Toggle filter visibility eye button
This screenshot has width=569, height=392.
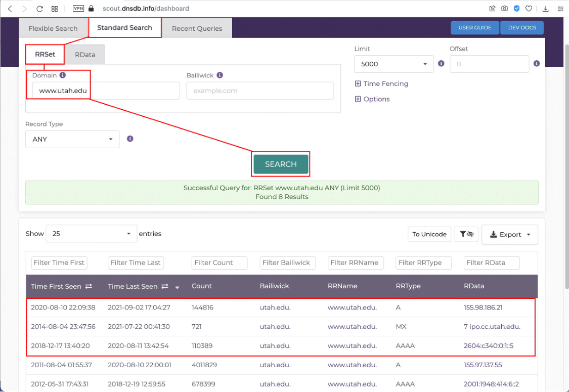[466, 234]
